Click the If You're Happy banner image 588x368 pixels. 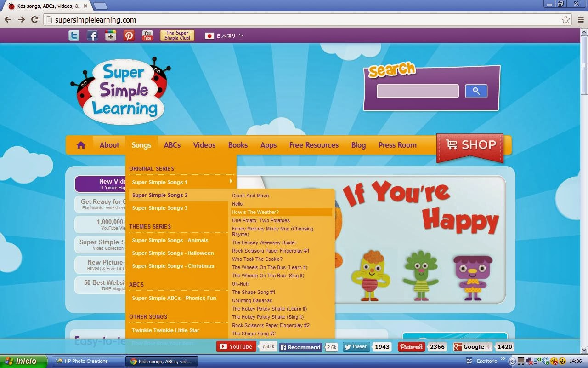coord(420,239)
